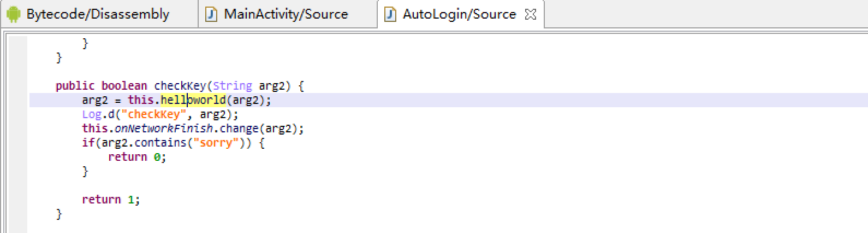Click the Log class reference
The width and height of the screenshot is (868, 233).
[x=92, y=114]
